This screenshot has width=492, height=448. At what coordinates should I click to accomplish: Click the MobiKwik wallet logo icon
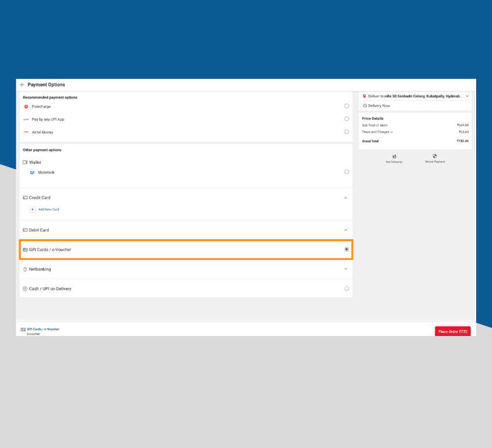(x=32, y=173)
